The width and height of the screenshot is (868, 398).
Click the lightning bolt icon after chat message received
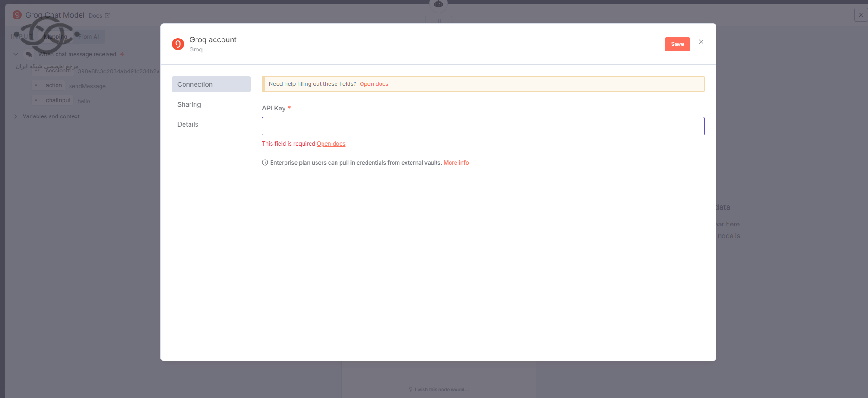click(x=122, y=54)
